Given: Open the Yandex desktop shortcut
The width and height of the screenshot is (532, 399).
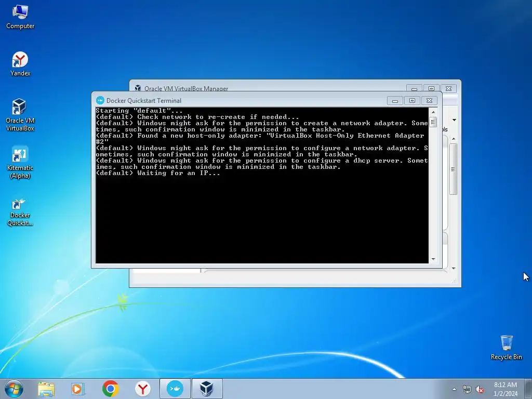Looking at the screenshot, I should click(20, 64).
